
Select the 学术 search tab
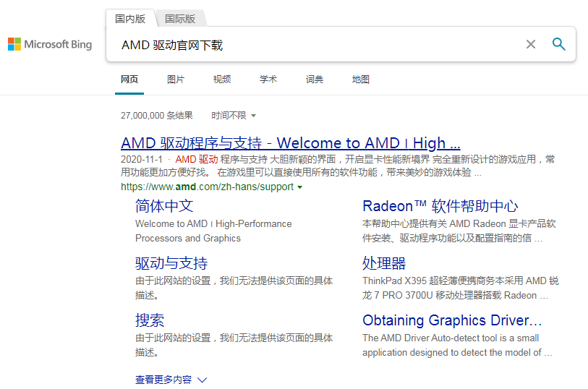268,80
